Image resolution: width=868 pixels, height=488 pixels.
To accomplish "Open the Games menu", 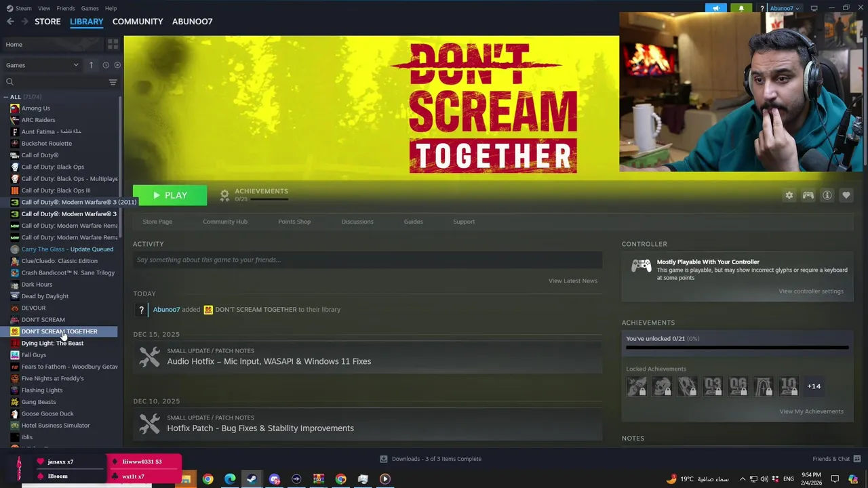I will click(x=90, y=8).
